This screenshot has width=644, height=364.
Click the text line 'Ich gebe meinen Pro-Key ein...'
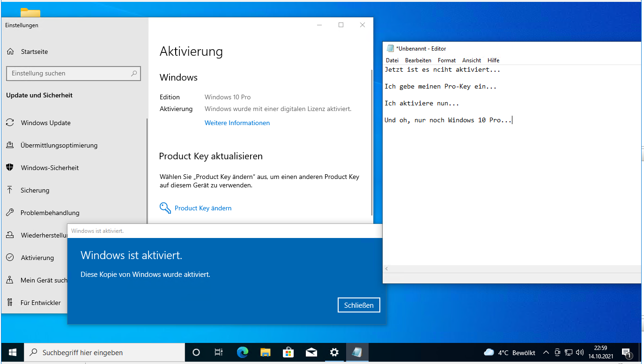coord(440,86)
